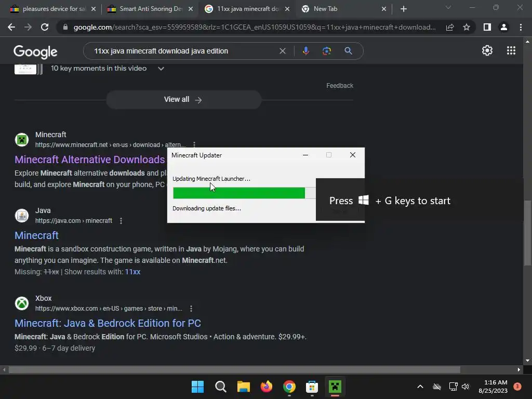Screen dimensions: 532x399
Task: Click the "Downloading update files…" status text
Action: [207, 208]
